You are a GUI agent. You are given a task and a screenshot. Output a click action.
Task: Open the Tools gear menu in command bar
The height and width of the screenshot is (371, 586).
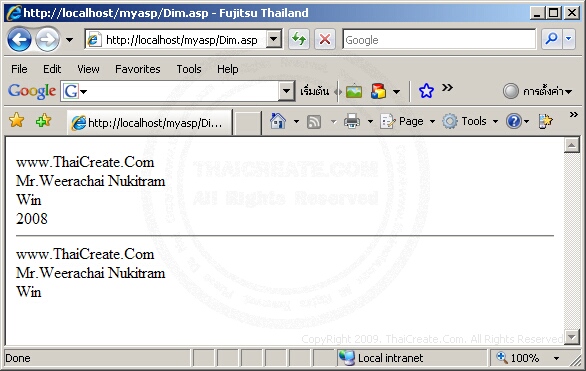[x=470, y=121]
